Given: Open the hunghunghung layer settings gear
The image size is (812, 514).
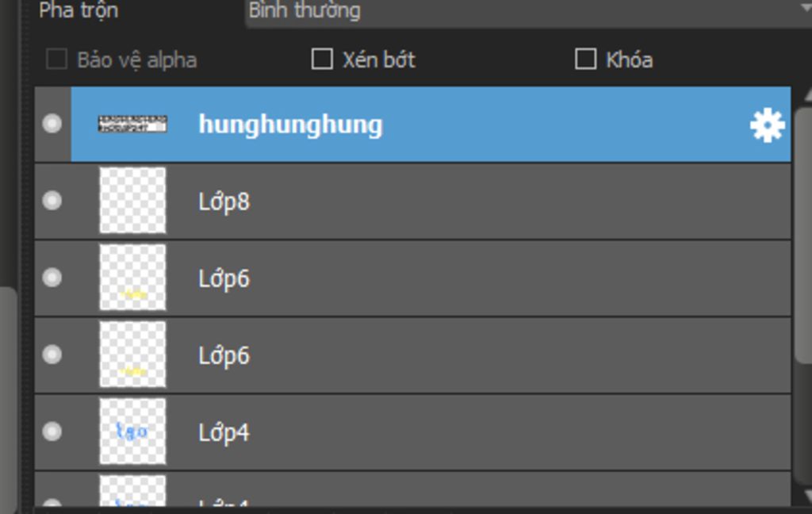Looking at the screenshot, I should coord(767,125).
